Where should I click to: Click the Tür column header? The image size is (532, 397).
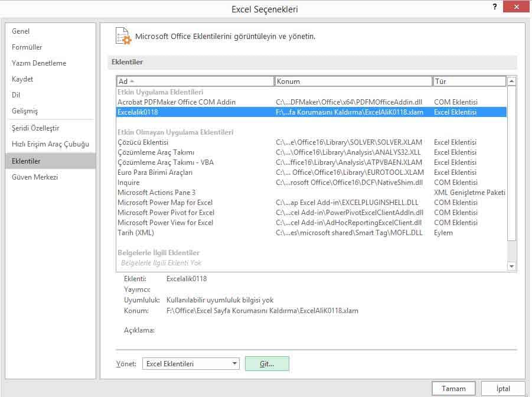[469, 82]
